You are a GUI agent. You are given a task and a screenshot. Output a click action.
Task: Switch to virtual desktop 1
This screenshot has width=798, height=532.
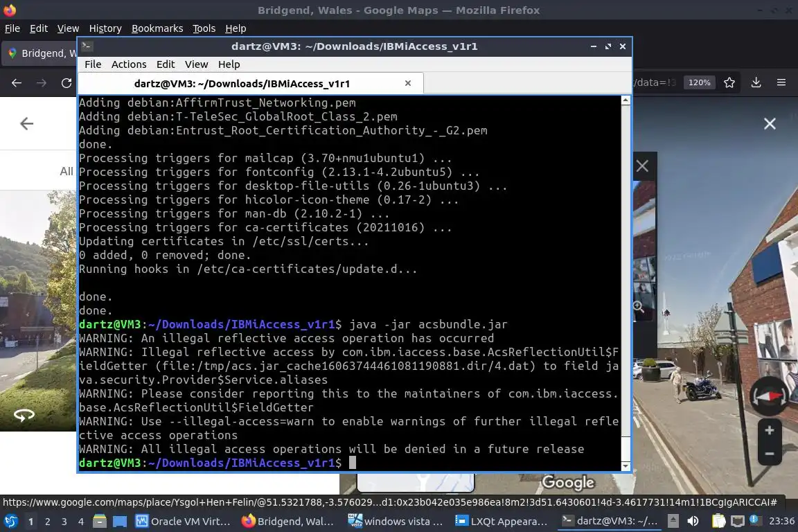[x=30, y=522]
